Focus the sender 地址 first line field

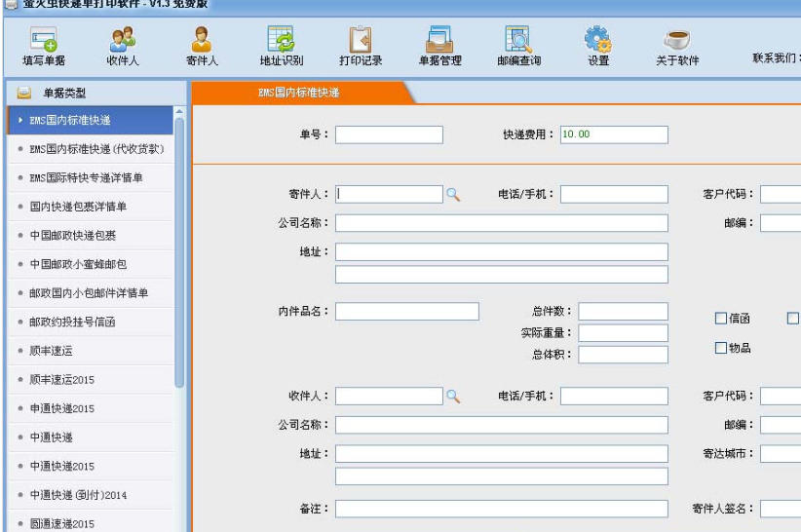(x=502, y=252)
